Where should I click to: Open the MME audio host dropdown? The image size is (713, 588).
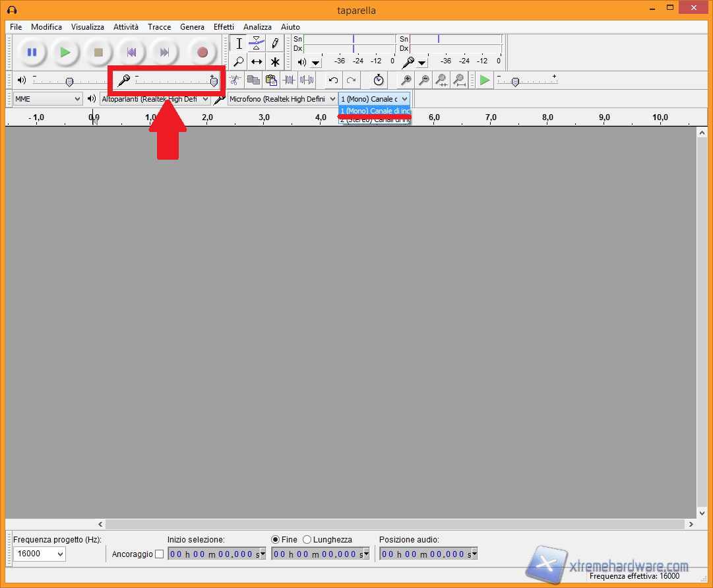pos(48,99)
